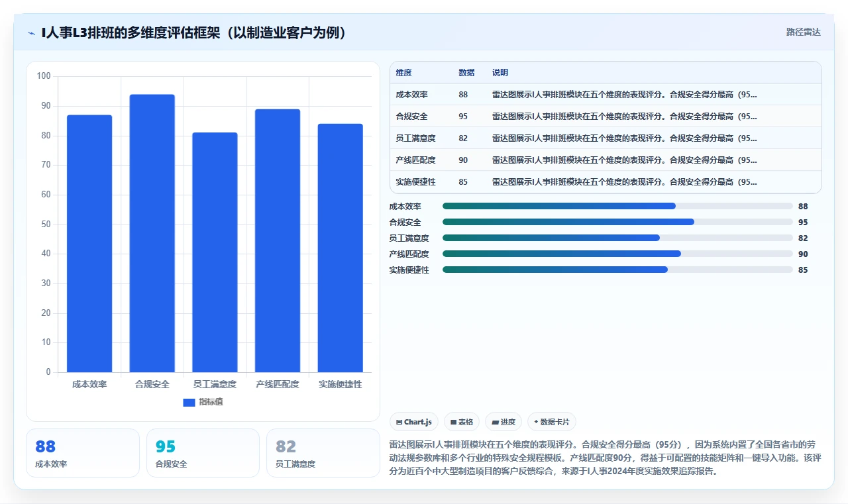Click the 实施便捷性 x-axis label under the chart
This screenshot has height=504, width=848.
point(340,384)
